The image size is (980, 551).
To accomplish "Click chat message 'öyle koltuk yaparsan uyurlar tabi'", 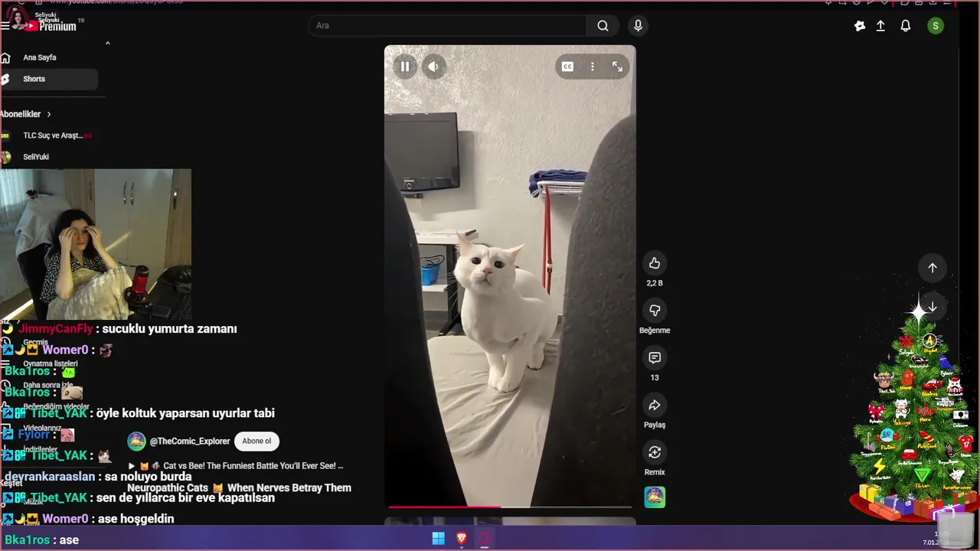I will pos(185,413).
